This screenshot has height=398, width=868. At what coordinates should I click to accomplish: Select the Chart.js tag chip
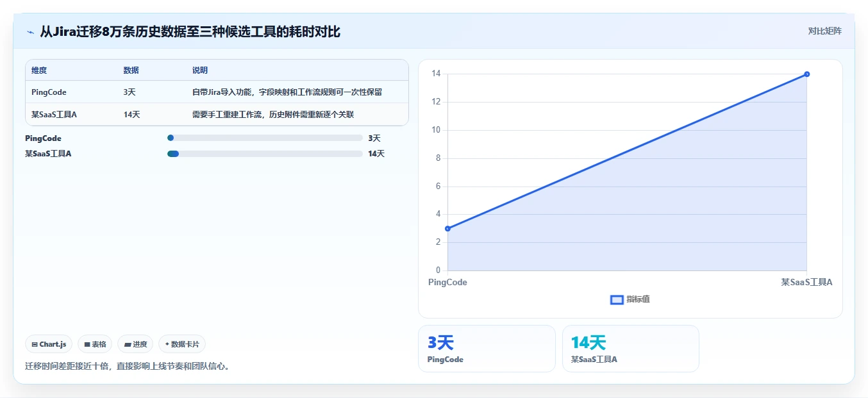point(49,344)
